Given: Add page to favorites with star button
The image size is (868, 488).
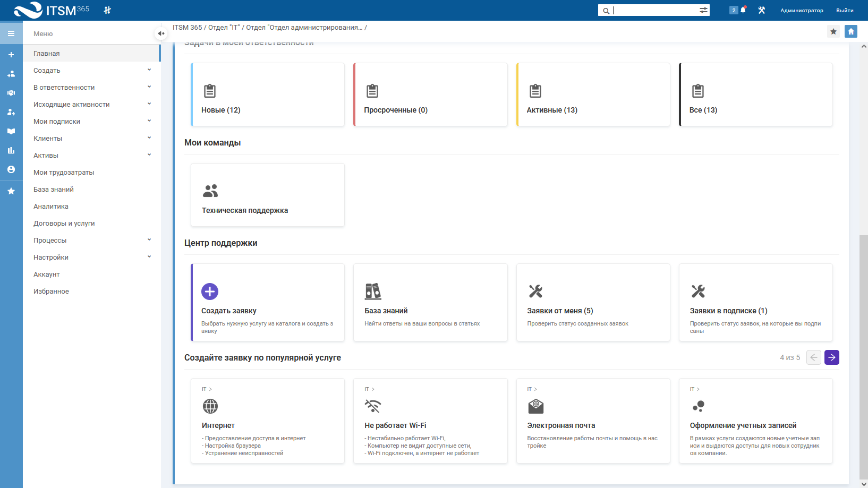Looking at the screenshot, I should coord(833,31).
